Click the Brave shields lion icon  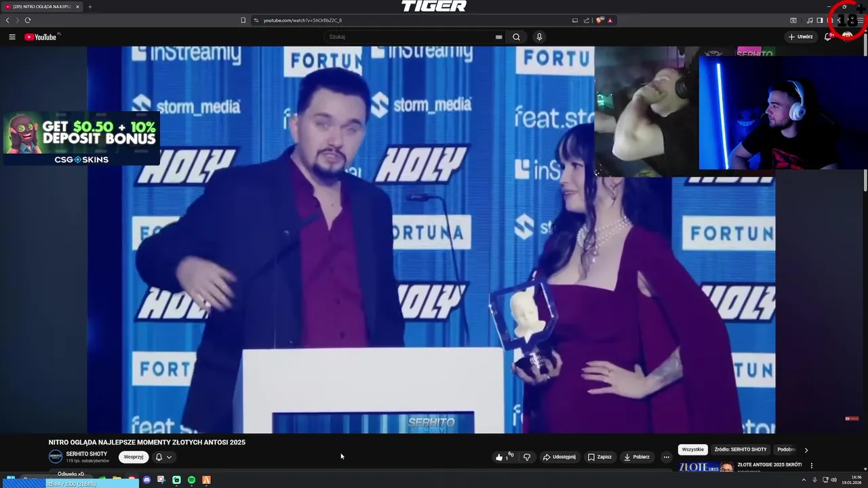point(599,20)
